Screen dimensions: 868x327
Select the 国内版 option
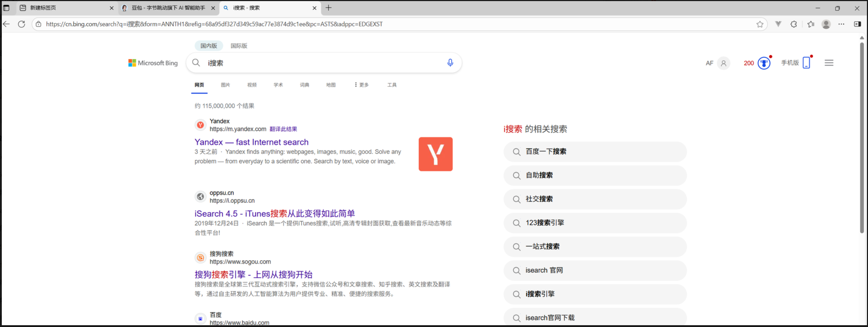pos(208,45)
